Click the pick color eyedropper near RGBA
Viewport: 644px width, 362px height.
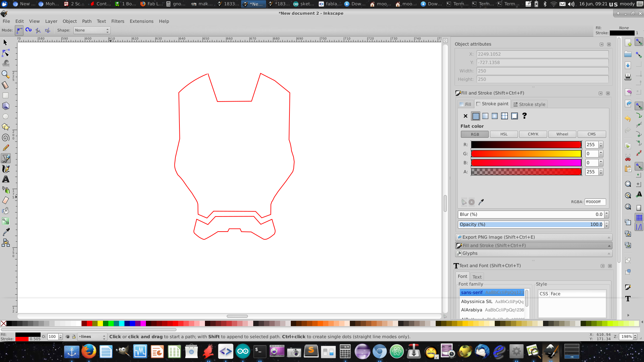tap(481, 202)
